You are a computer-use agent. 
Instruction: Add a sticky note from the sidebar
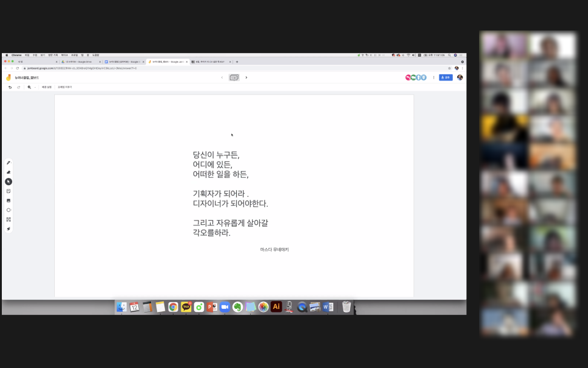click(x=9, y=191)
